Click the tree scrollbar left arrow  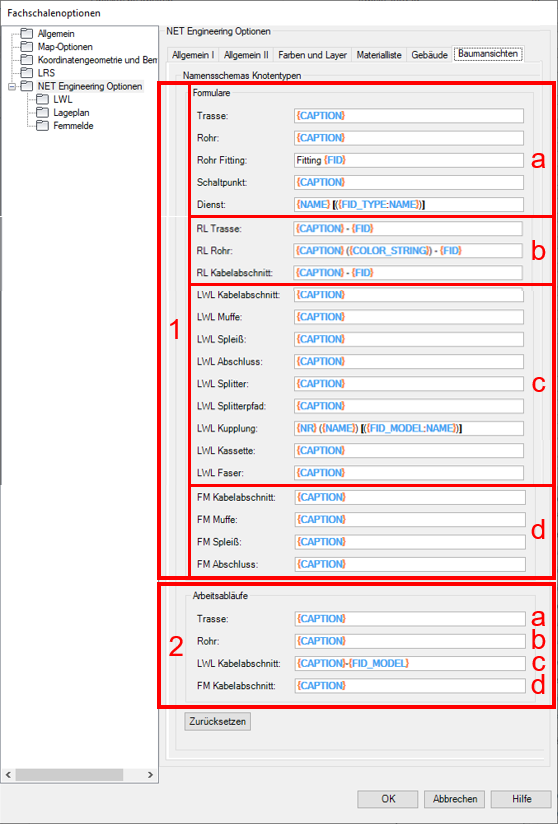[8, 775]
